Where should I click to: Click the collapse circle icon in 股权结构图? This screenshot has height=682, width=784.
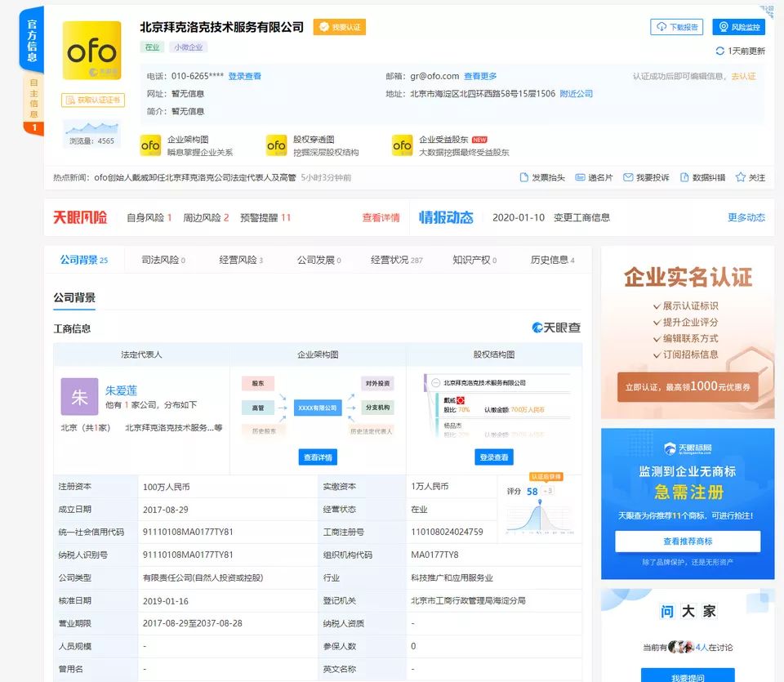pos(435,383)
